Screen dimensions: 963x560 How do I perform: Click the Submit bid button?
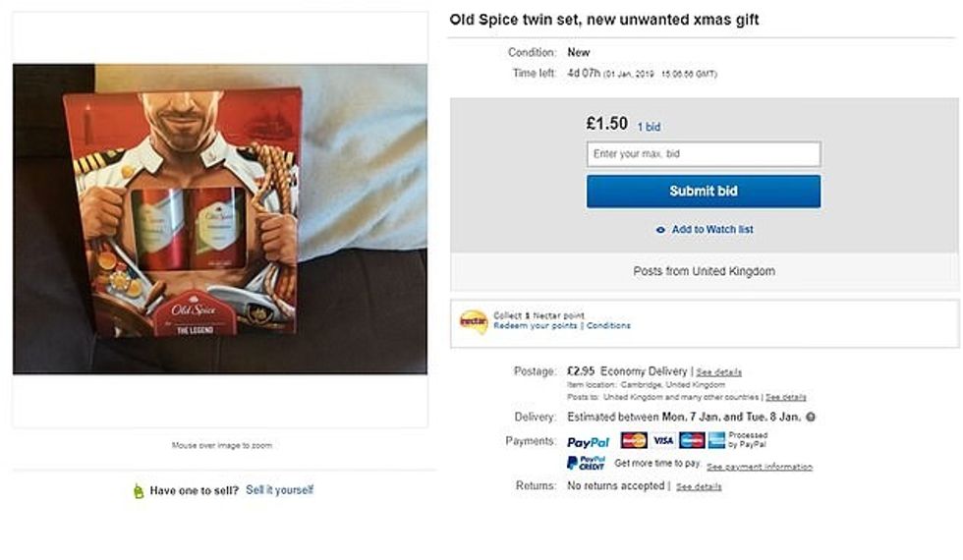click(703, 191)
